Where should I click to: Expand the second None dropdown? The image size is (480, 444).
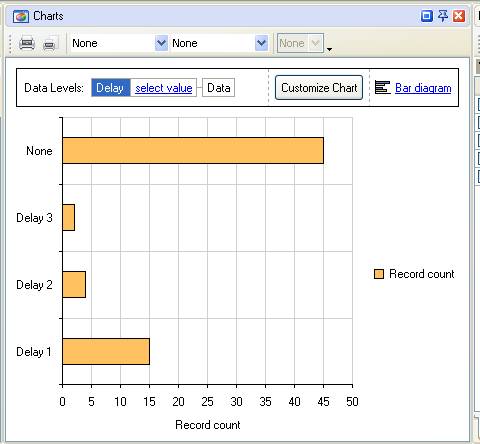261,43
